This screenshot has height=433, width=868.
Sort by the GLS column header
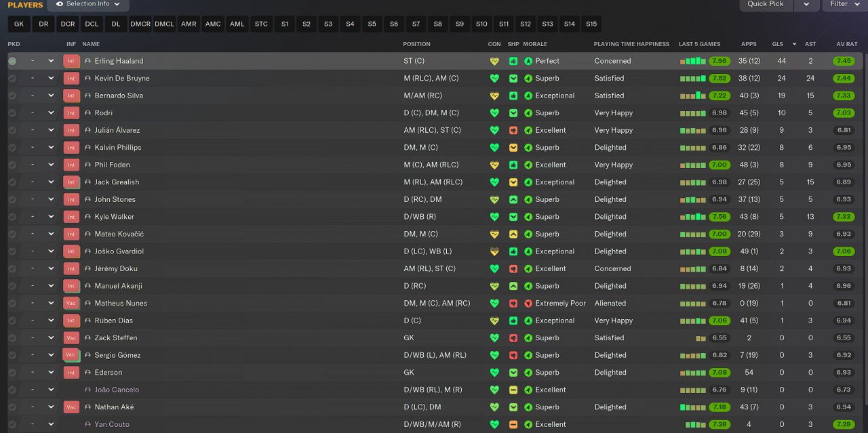pos(778,44)
